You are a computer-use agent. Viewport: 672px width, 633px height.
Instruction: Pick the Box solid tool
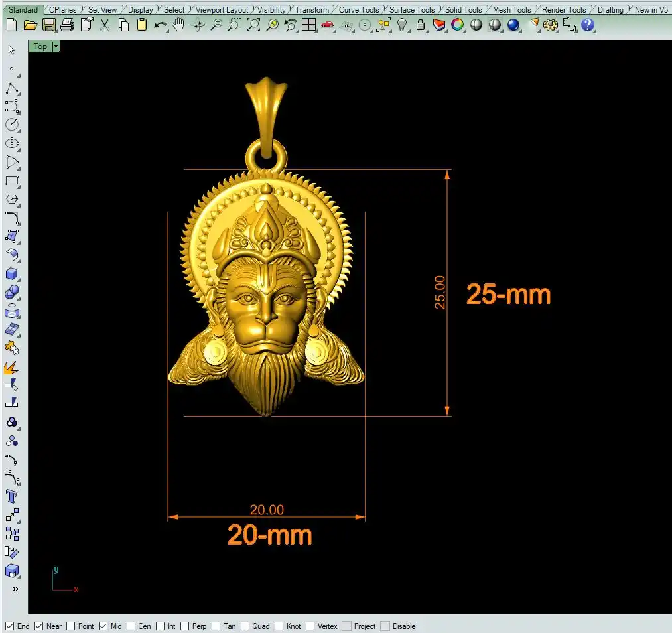pos(11,273)
